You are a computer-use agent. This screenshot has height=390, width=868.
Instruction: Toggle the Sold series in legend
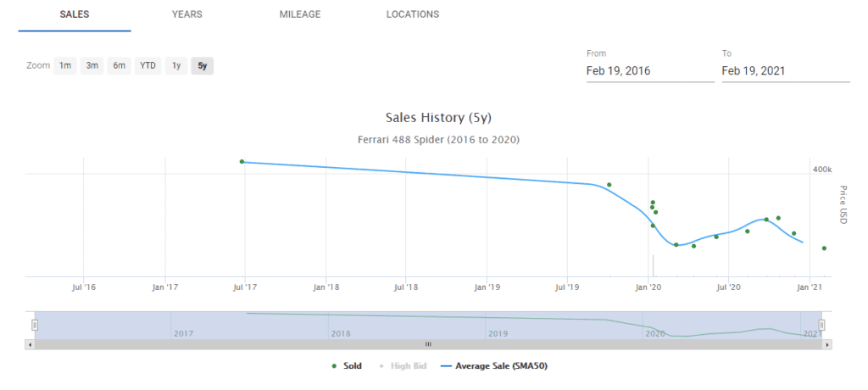(347, 366)
